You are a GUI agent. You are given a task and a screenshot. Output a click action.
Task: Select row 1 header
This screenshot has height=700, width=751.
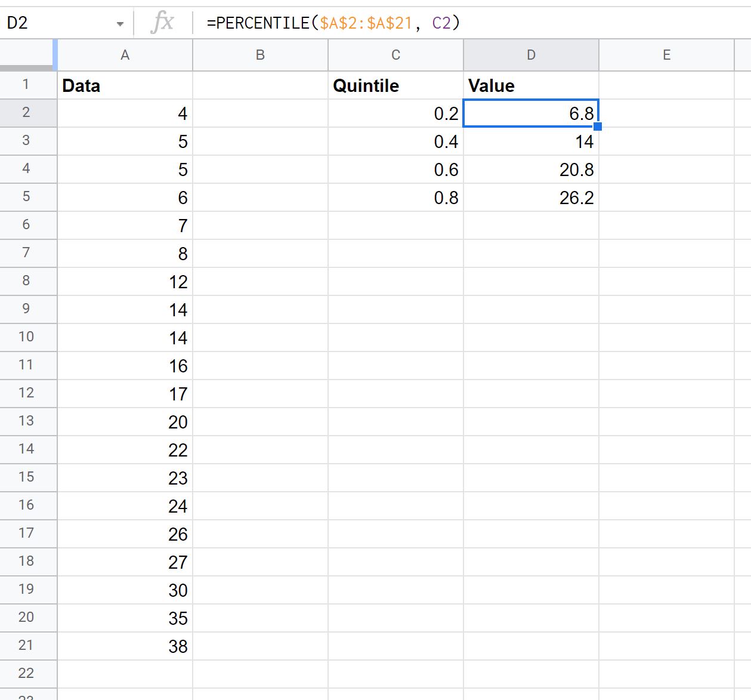click(x=28, y=85)
